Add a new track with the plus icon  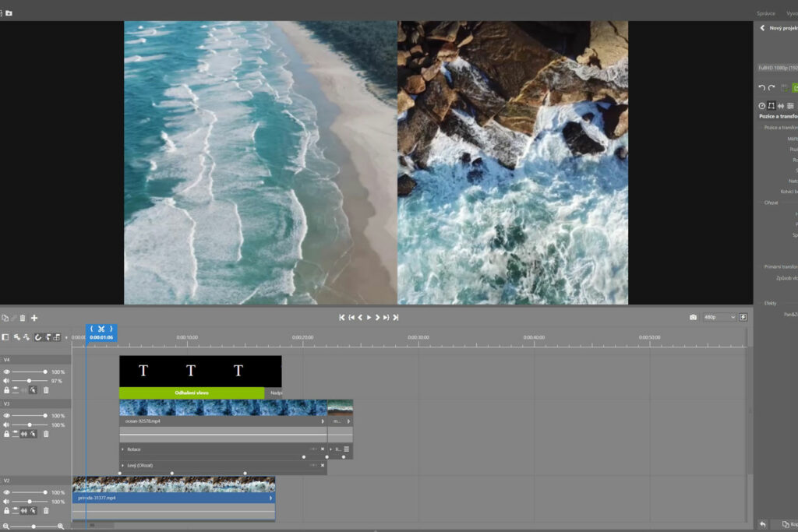34,318
